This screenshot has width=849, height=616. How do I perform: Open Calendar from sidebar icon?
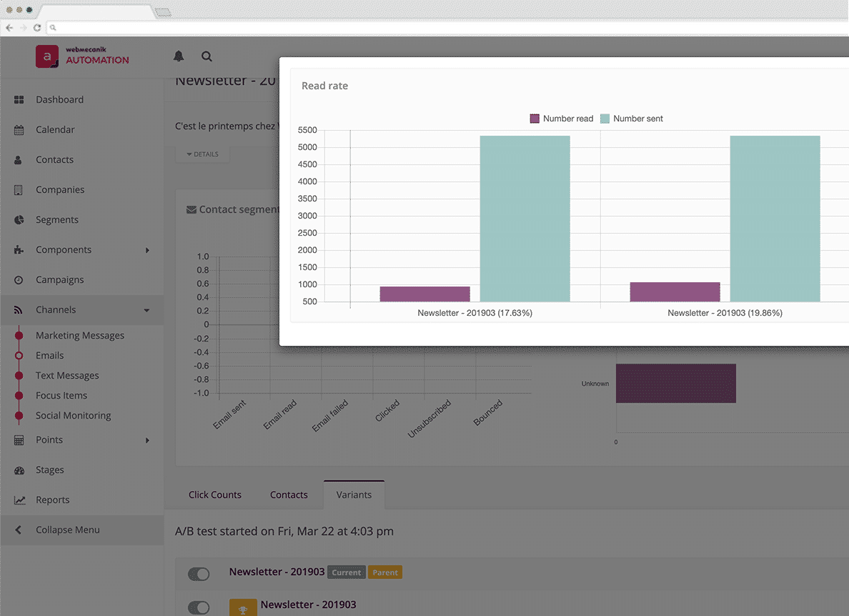click(x=19, y=130)
